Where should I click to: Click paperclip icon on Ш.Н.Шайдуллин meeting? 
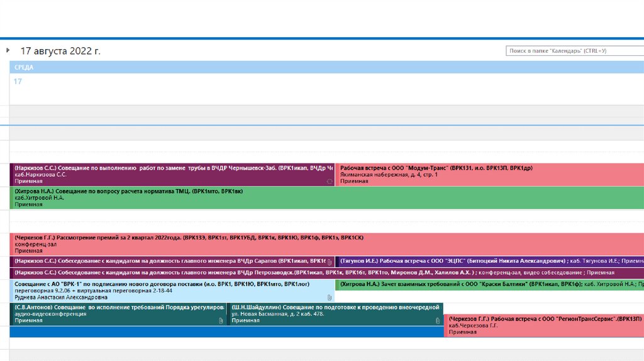coord(438,321)
